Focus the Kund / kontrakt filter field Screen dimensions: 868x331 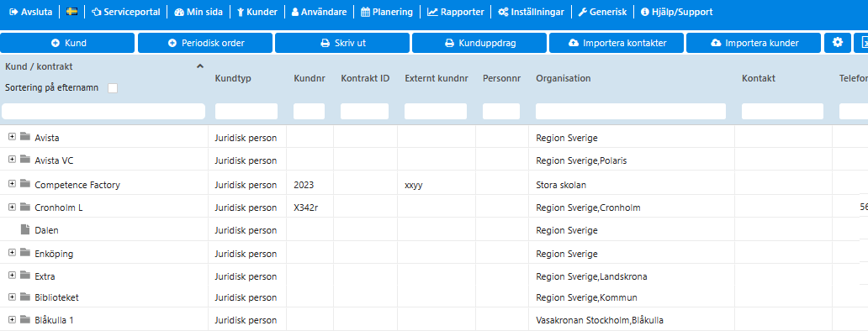tap(103, 111)
